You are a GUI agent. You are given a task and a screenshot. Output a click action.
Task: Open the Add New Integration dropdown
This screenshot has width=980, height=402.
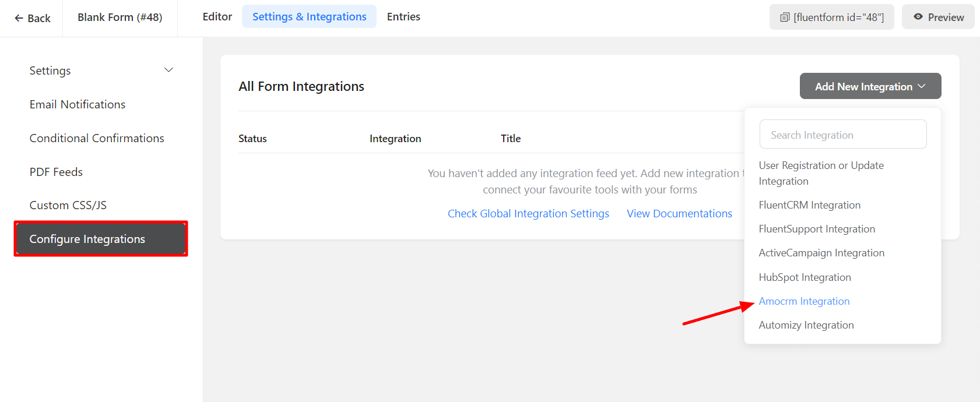coord(870,86)
